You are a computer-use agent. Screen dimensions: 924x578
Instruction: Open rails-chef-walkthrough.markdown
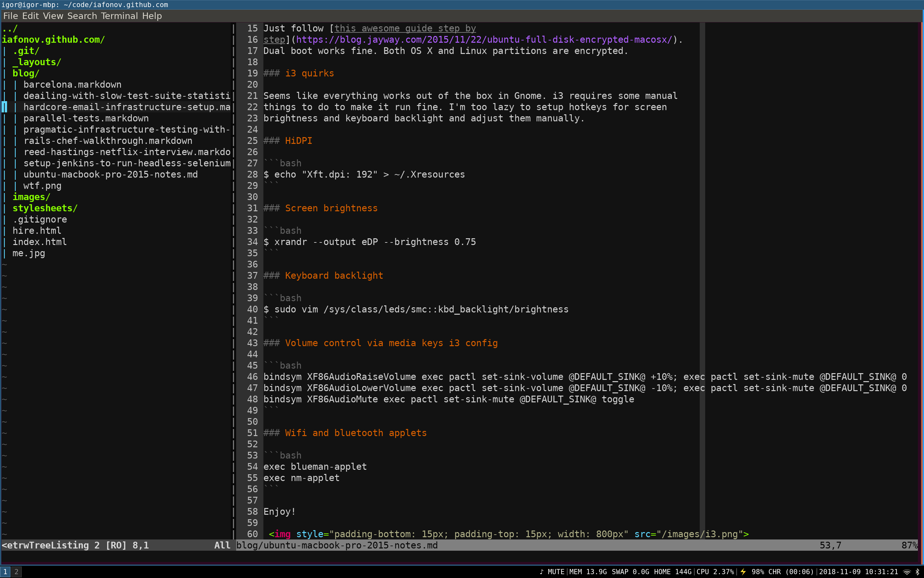(108, 141)
